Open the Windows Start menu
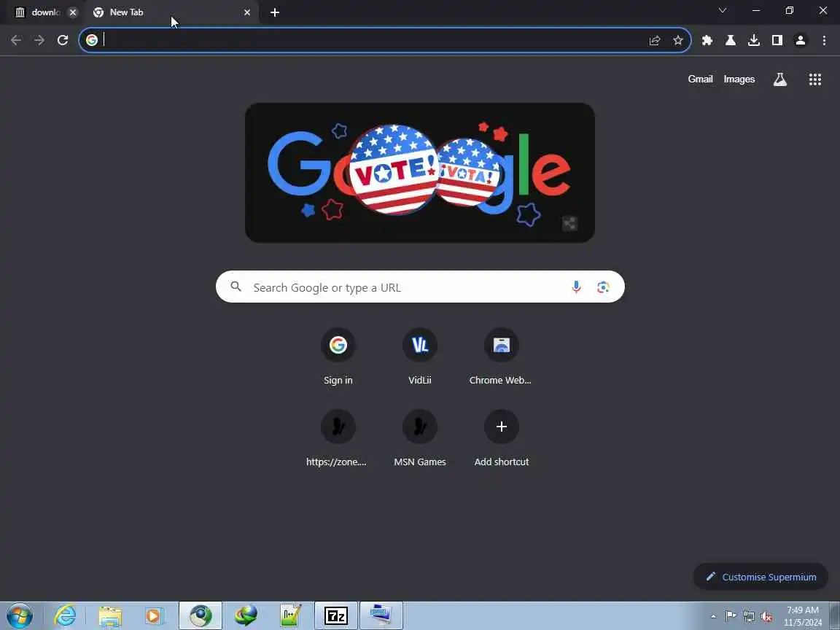Screen dimensions: 840x630 tap(19, 616)
